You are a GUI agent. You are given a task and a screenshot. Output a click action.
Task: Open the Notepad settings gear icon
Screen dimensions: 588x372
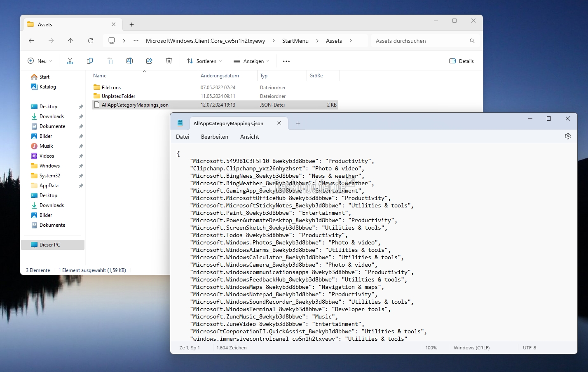[x=567, y=136]
